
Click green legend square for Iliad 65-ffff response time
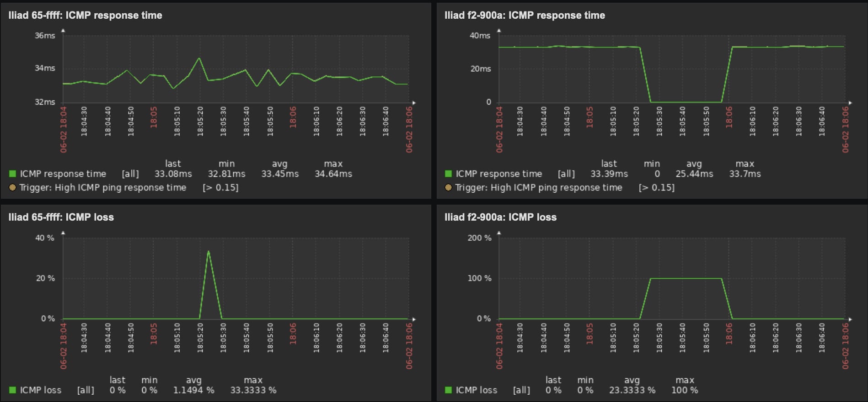pos(13,174)
